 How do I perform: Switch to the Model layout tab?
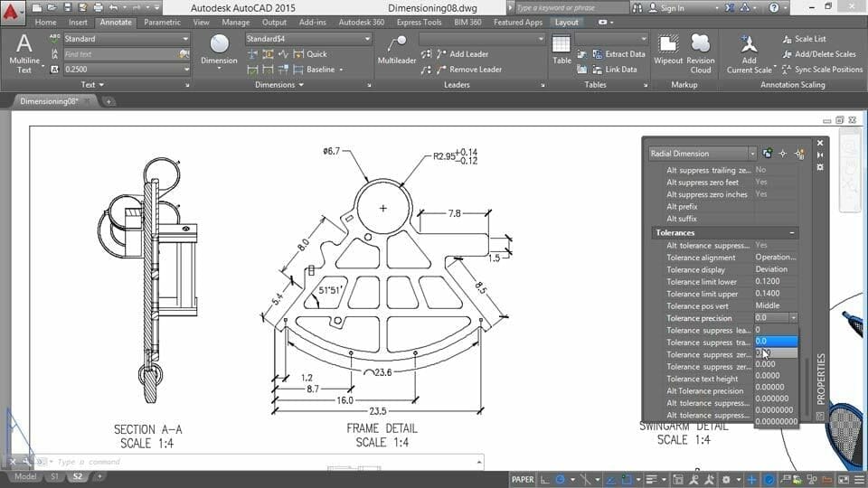tap(25, 476)
